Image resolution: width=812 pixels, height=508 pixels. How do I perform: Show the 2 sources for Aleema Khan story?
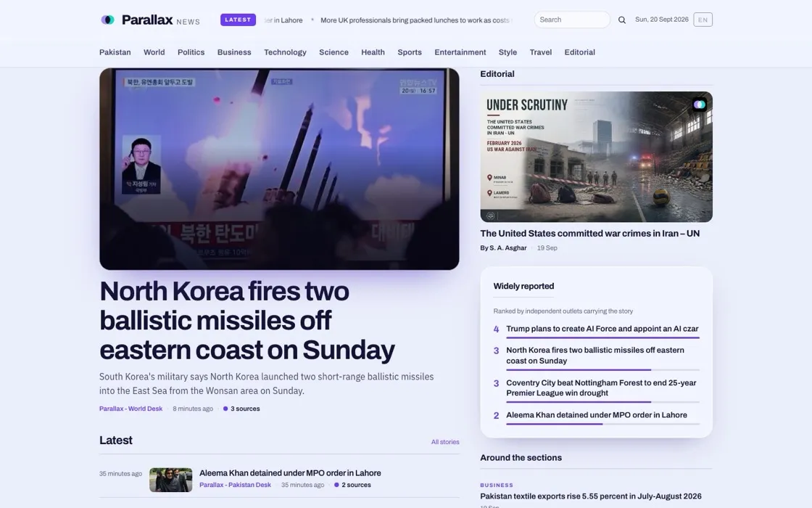[x=352, y=485]
